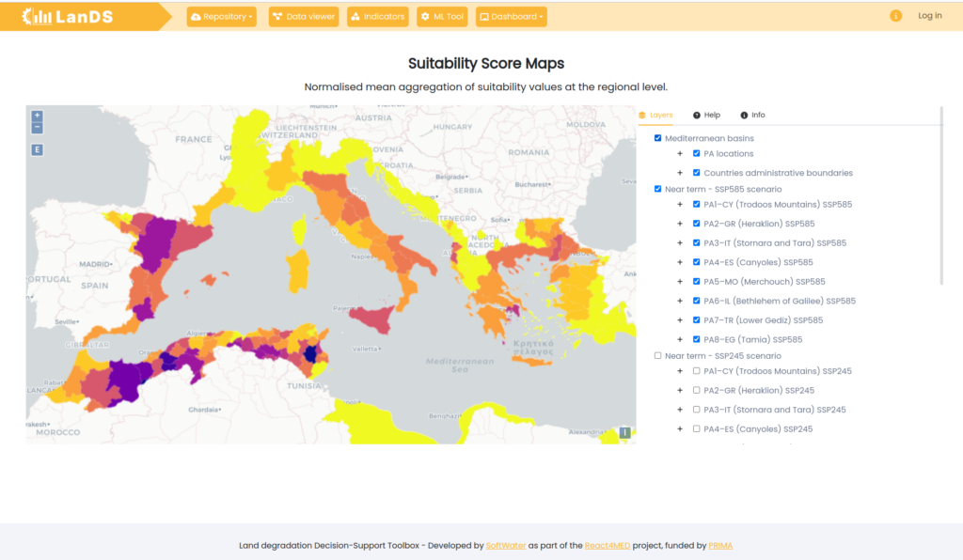The image size is (963, 560).
Task: Enable the Near term - SSP245 scenario checkbox
Action: pyautogui.click(x=657, y=356)
